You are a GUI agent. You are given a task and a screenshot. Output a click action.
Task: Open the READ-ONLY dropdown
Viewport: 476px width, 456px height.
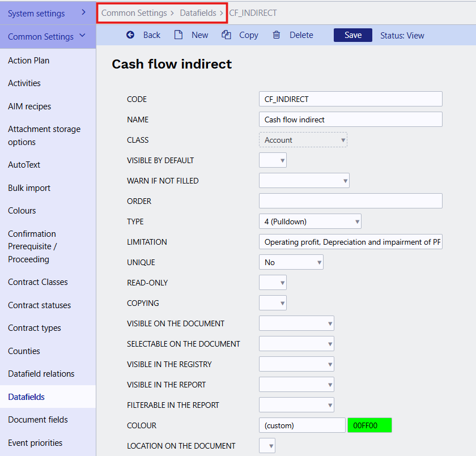[x=273, y=283]
